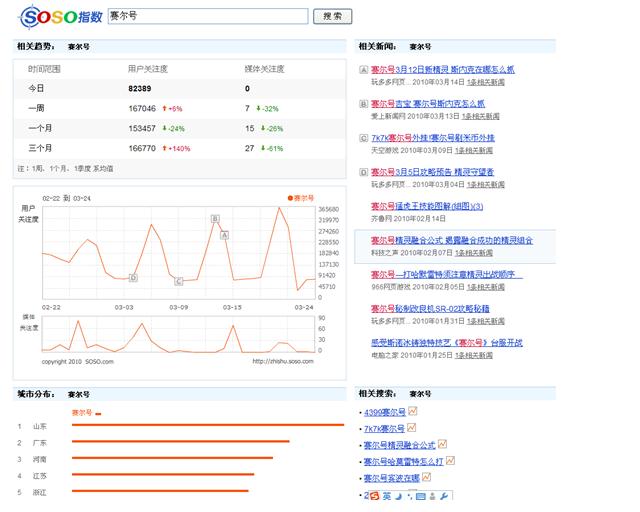
Task: Click news marker D icon in news list
Action: 363,172
